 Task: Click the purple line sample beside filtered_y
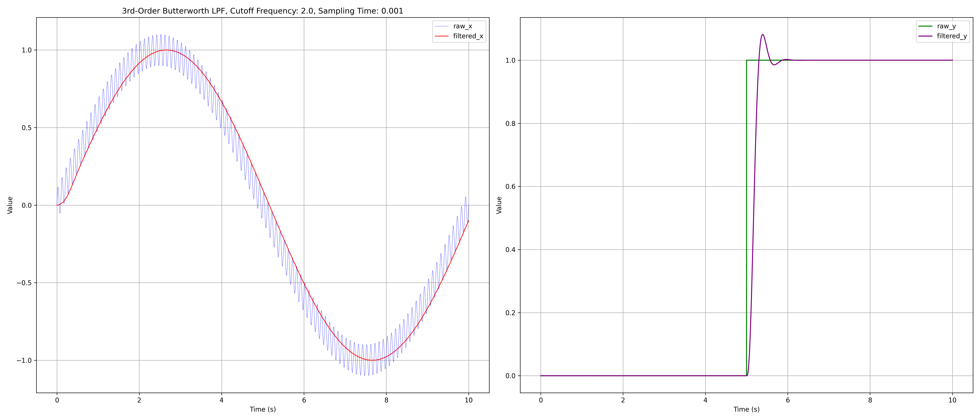(x=926, y=36)
